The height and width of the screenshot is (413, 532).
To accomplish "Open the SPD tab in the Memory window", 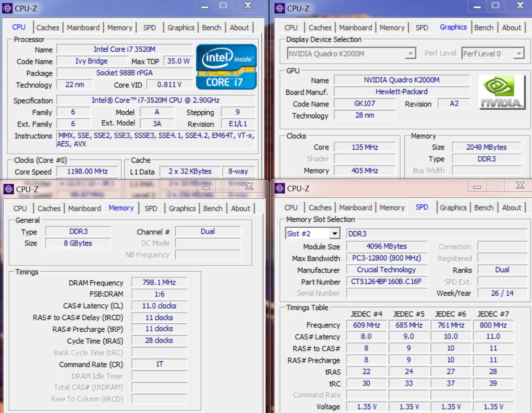I will pyautogui.click(x=151, y=208).
